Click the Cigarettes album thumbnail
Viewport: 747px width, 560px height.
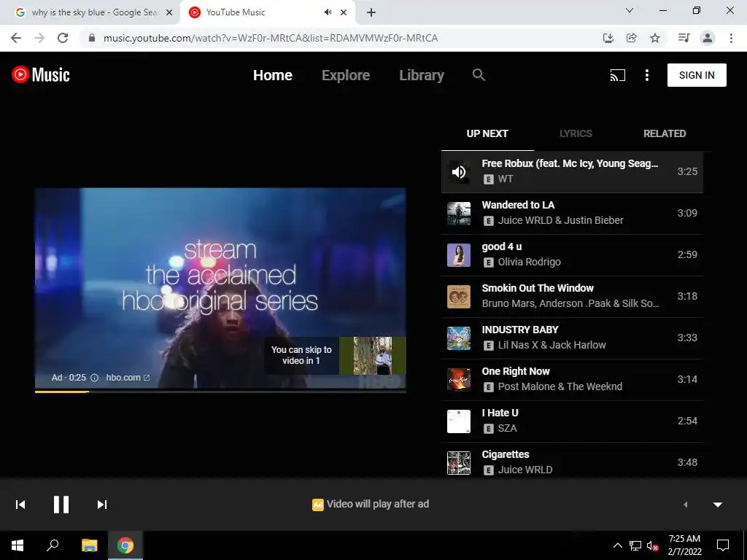pos(459,463)
